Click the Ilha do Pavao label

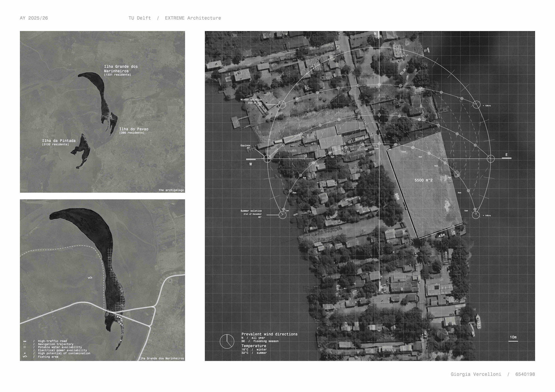point(134,129)
